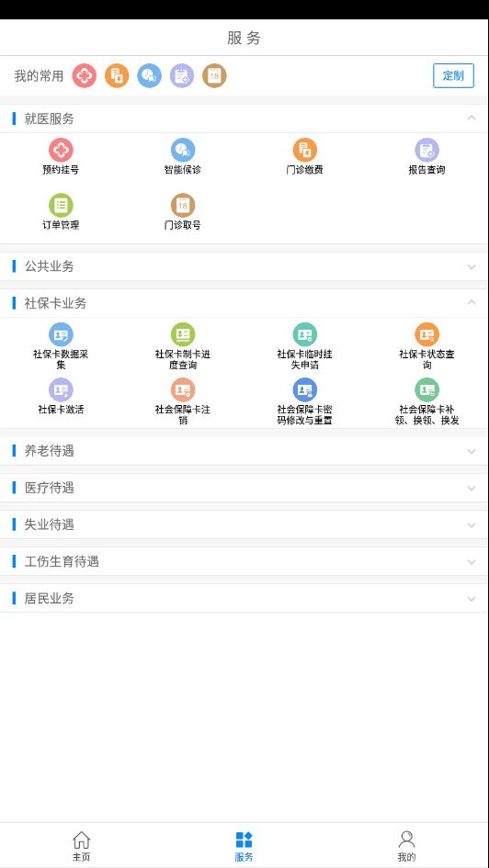This screenshot has width=489, height=868.
Task: Click the 我的常用 label
Action: click(x=39, y=76)
